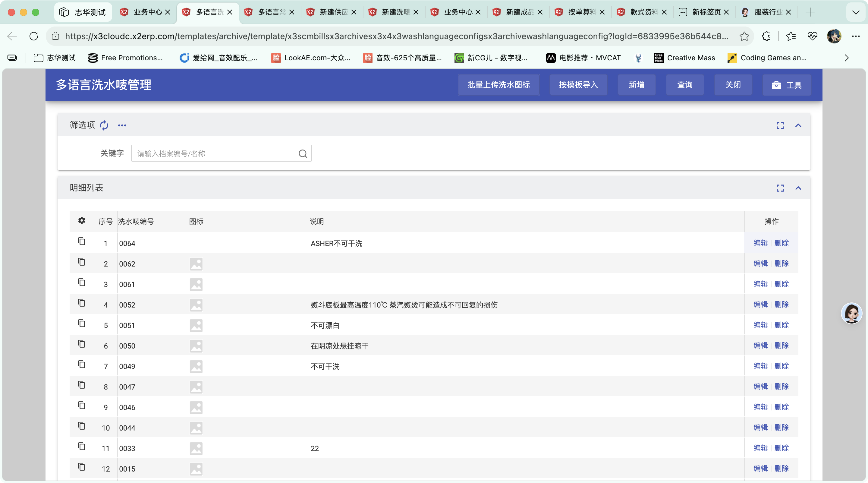Click the search magnifier in keyword field
The image size is (868, 483).
(x=303, y=154)
